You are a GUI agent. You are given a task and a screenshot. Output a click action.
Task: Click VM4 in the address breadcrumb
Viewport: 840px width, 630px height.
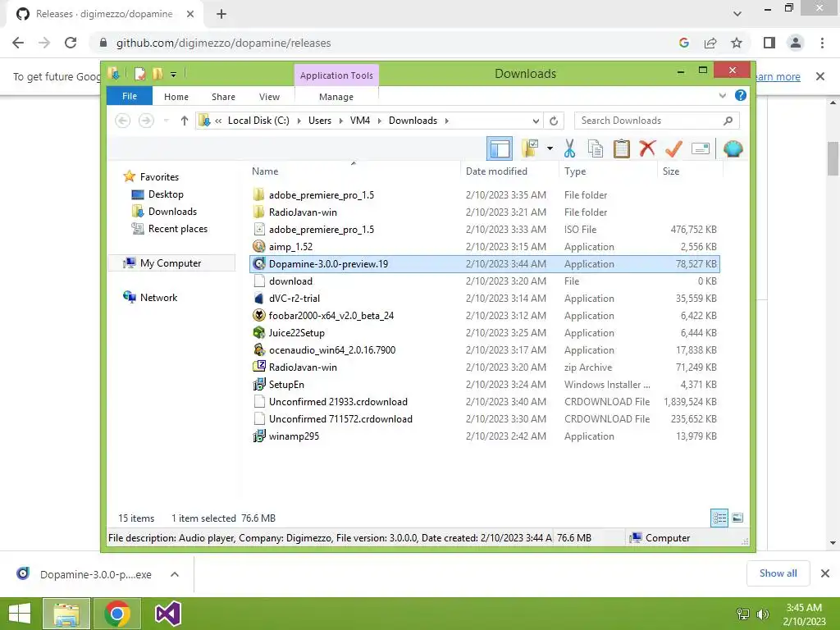[x=360, y=121]
